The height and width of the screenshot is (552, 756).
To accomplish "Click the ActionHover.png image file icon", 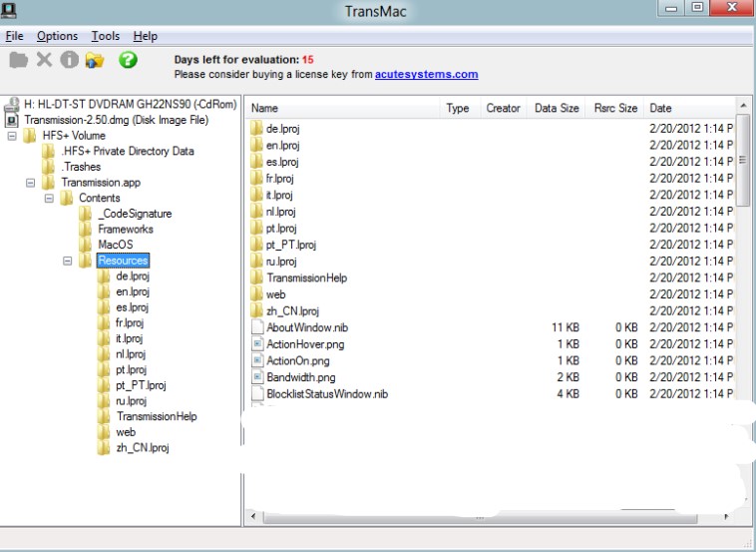I will pyautogui.click(x=257, y=344).
